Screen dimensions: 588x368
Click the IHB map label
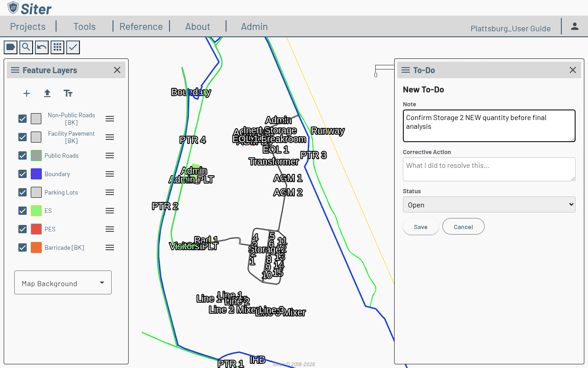pyautogui.click(x=258, y=360)
